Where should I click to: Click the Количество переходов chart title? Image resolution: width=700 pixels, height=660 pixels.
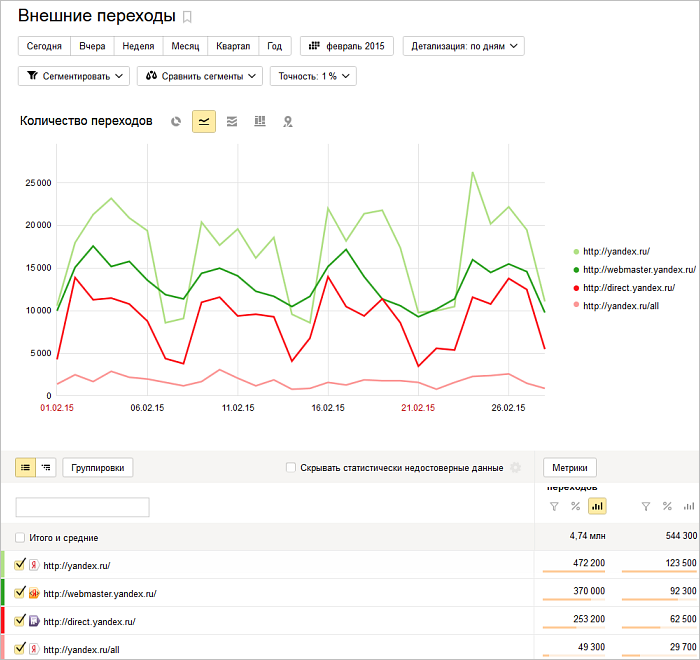(x=86, y=121)
